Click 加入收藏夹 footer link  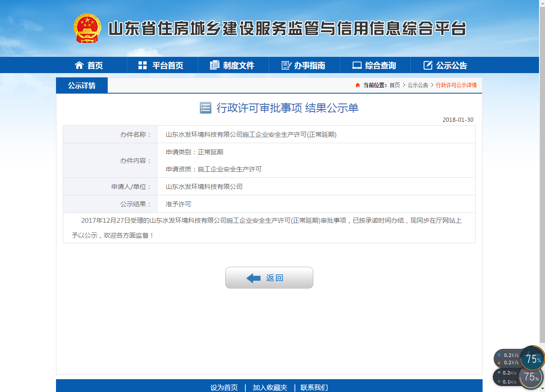(x=270, y=387)
